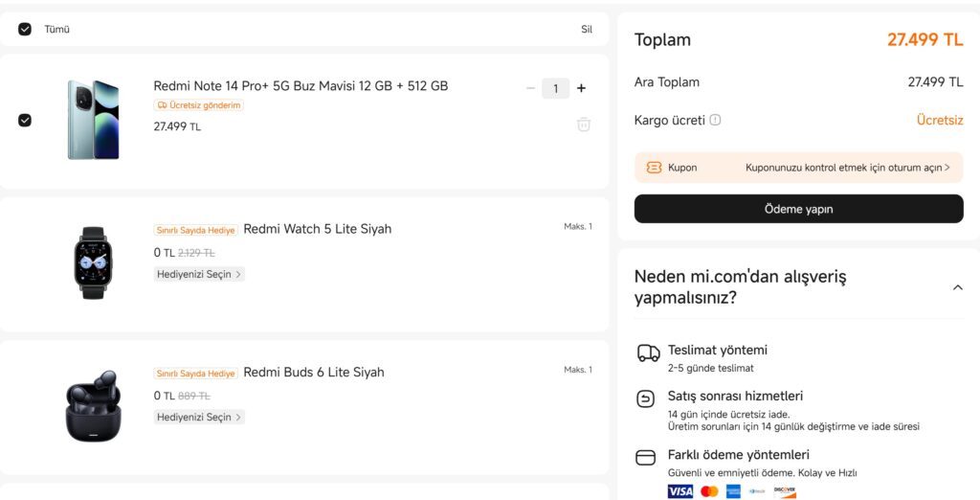
Task: Click the Discover payment logo
Action: point(785,491)
